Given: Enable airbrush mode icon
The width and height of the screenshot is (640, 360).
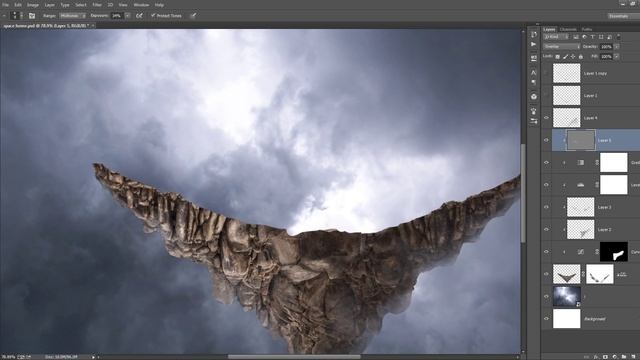Looking at the screenshot, I should [139, 16].
